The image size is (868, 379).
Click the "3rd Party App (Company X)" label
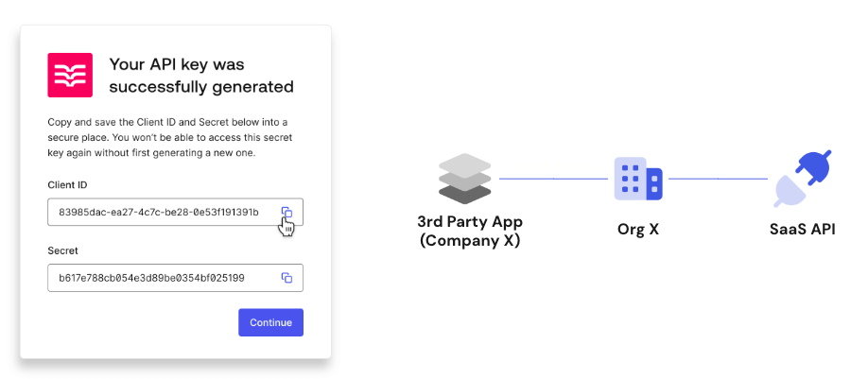click(470, 231)
